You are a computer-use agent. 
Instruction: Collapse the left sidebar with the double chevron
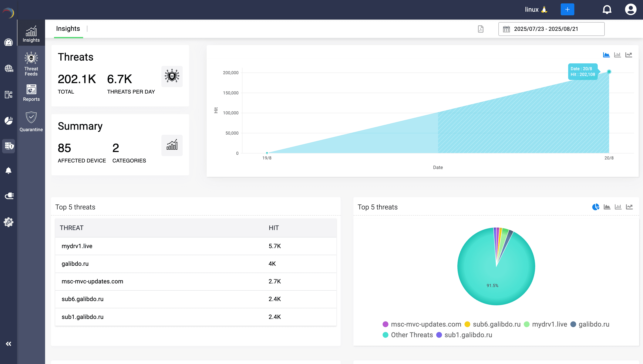[9, 344]
